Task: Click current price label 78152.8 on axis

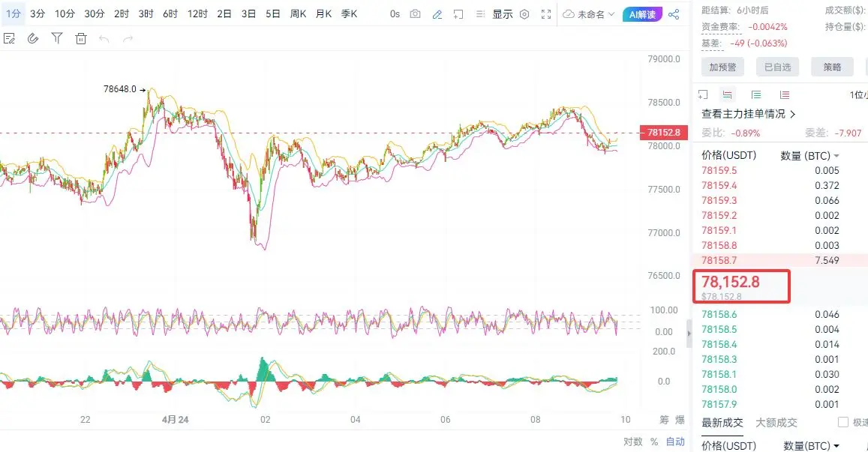Action: [664, 133]
